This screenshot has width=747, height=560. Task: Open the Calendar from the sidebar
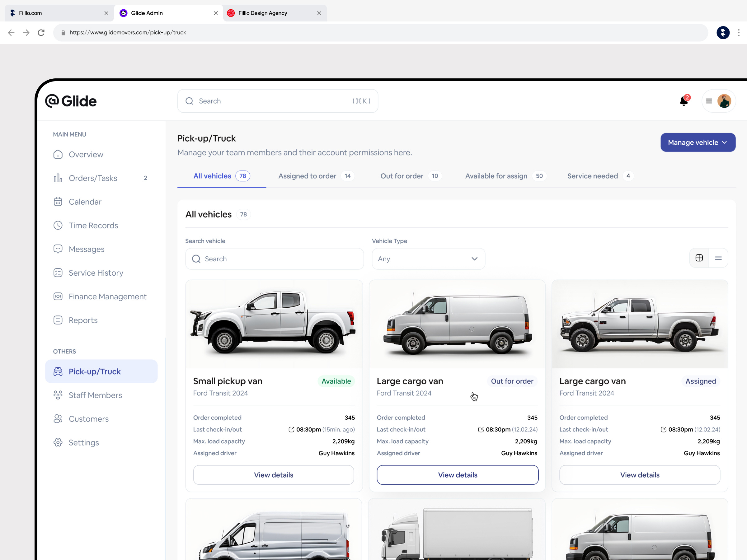click(85, 202)
